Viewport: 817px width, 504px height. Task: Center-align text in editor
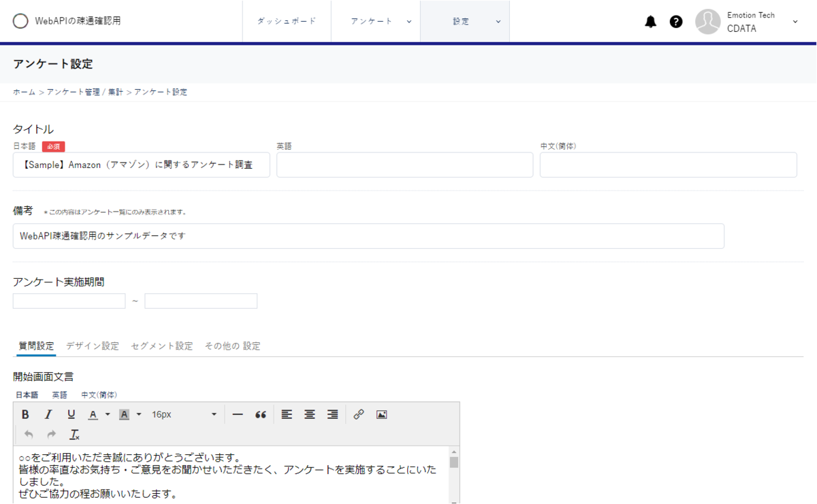coord(310,414)
